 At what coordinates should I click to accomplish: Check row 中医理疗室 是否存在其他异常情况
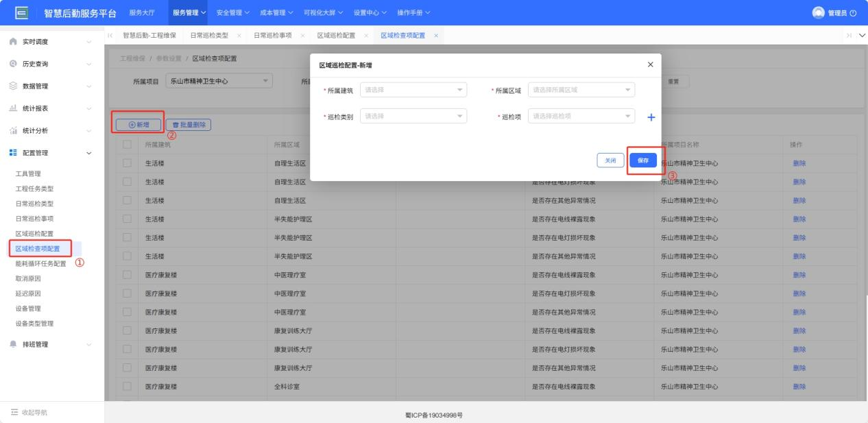[x=127, y=312]
